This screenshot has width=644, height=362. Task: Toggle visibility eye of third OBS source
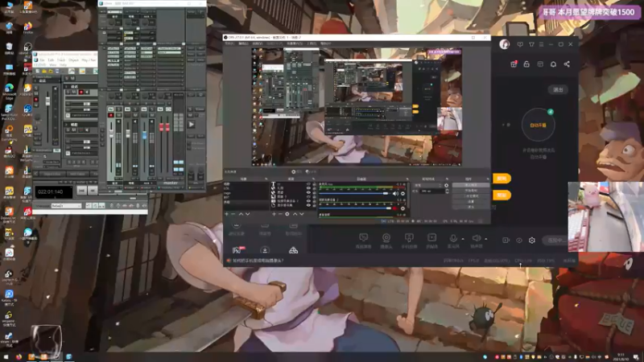click(308, 192)
